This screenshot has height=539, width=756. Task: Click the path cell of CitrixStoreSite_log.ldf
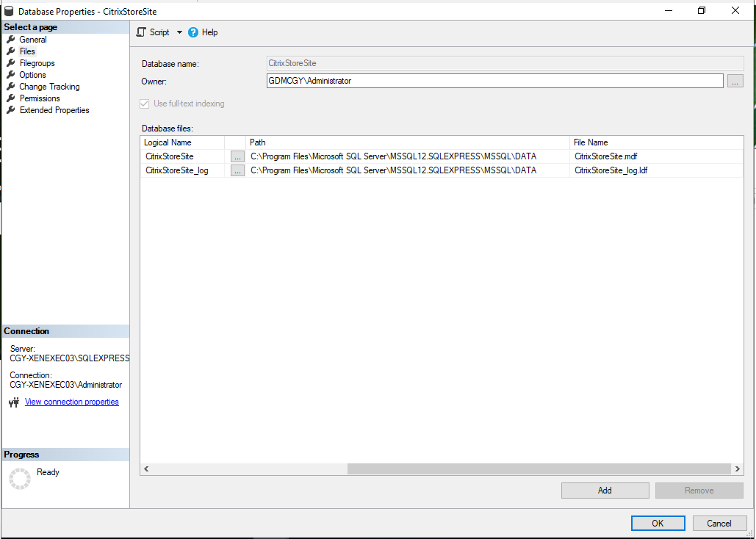[408, 170]
